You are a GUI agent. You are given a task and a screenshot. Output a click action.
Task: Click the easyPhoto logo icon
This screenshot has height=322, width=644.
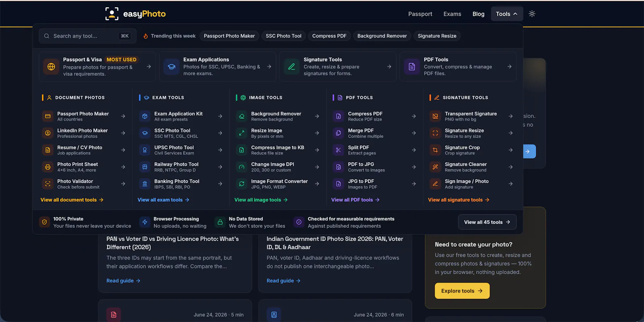tap(112, 14)
